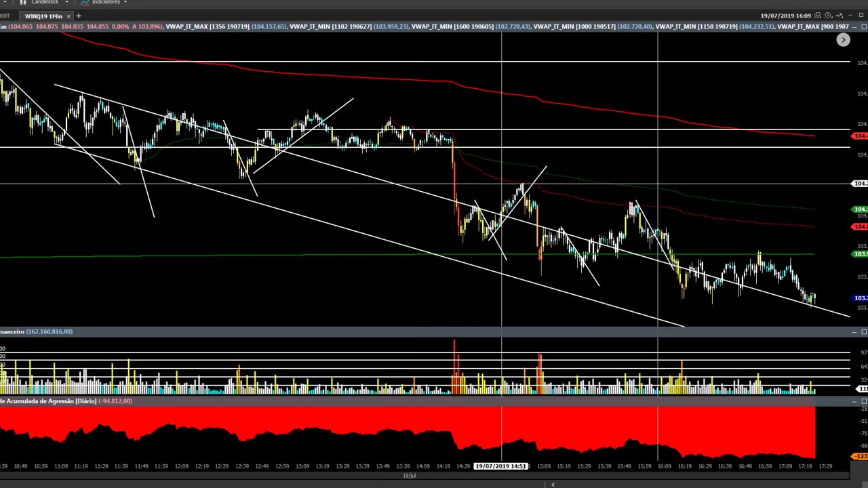Maximize the Financeiro volume pane
This screenshot has width=868, height=488.
tap(863, 331)
